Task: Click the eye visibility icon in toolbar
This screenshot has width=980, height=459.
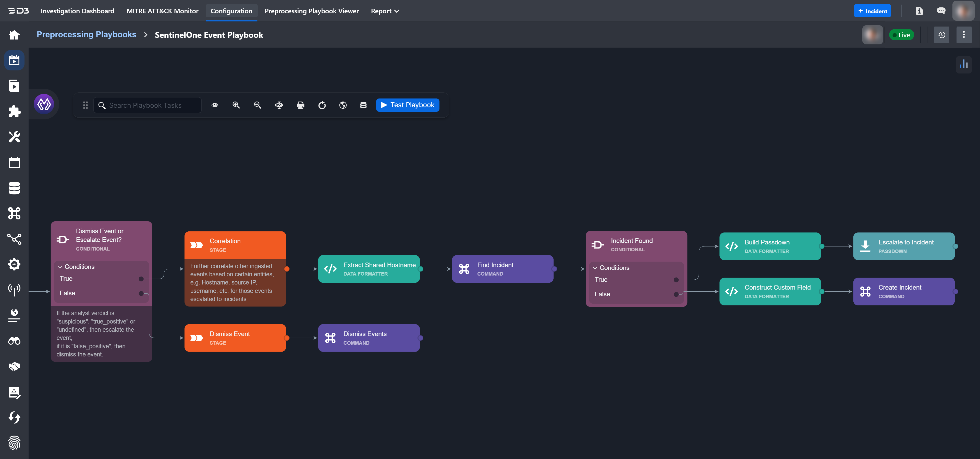Action: 215,105
